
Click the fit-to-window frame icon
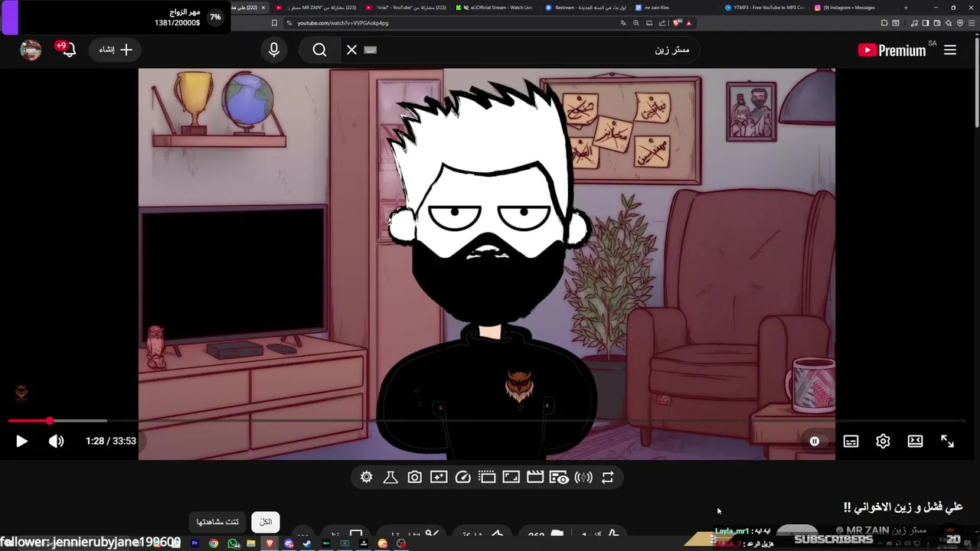pos(511,477)
